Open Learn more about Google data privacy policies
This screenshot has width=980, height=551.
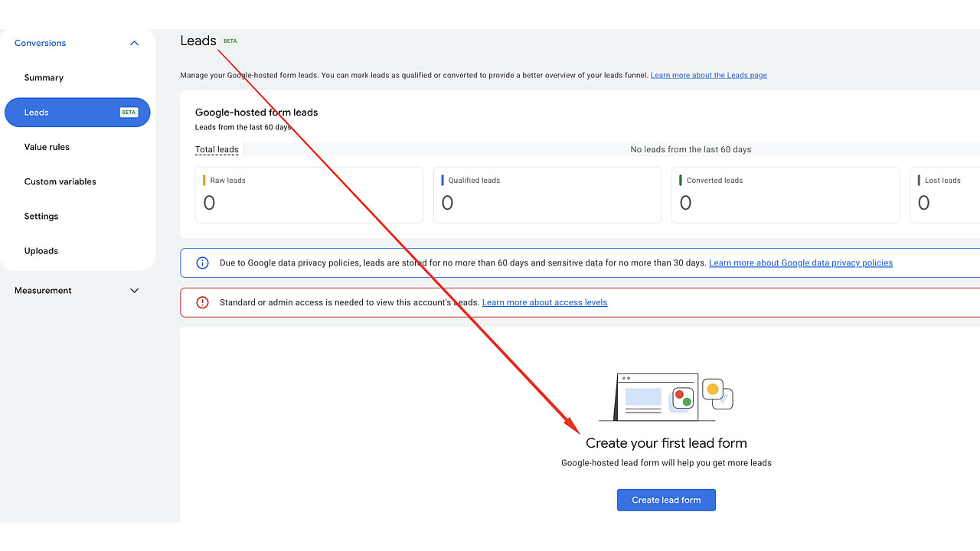(x=801, y=262)
